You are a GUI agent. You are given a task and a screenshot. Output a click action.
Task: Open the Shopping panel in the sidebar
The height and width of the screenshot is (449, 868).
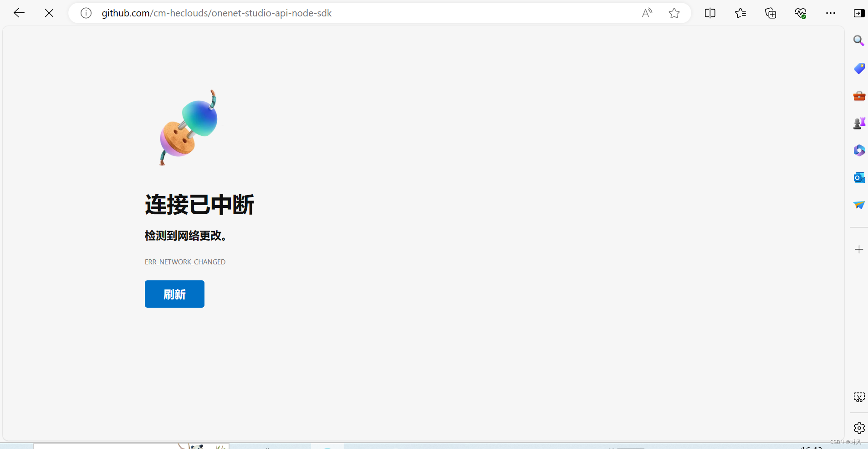pos(859,68)
